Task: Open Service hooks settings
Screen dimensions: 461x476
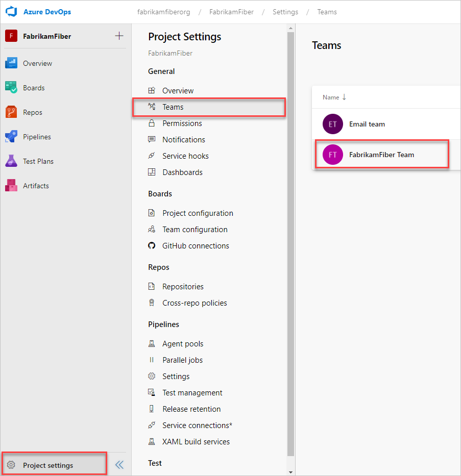Action: (x=185, y=156)
